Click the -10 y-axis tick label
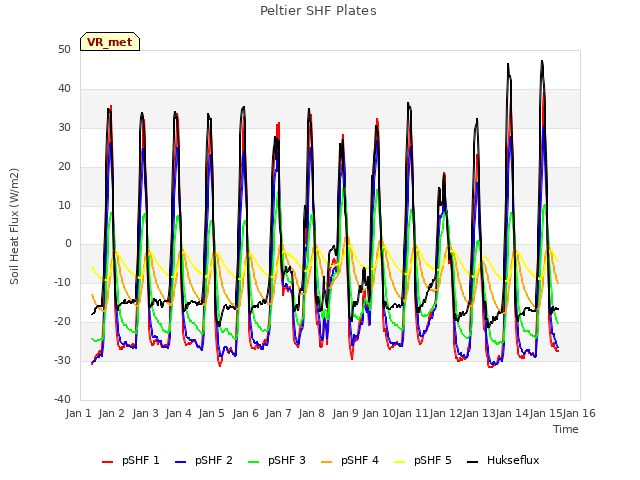 pyautogui.click(x=62, y=282)
